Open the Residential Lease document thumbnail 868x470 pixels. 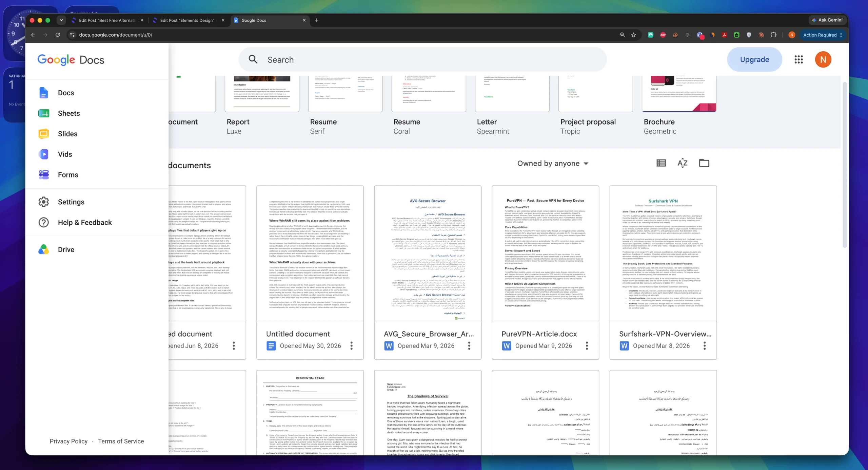click(310, 413)
